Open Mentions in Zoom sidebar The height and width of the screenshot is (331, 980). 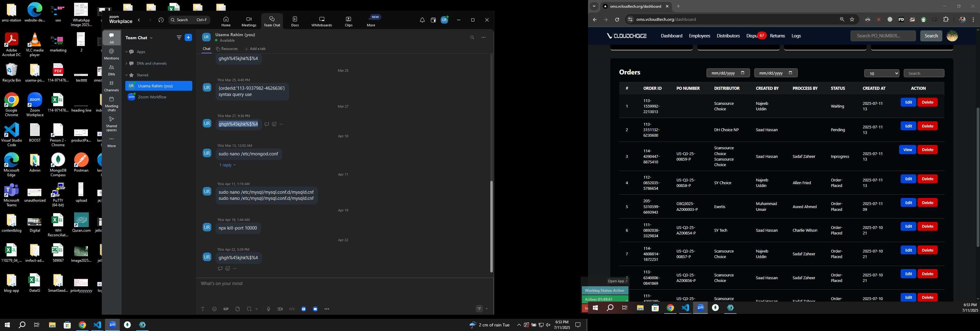111,54
